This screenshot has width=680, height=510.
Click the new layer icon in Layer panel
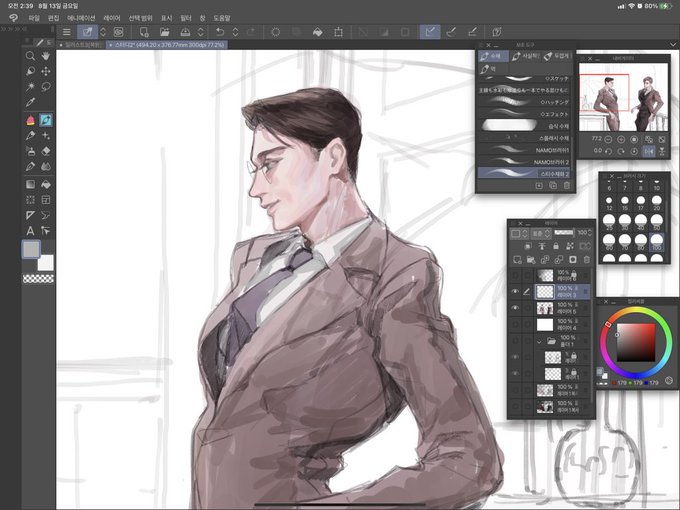click(x=517, y=260)
